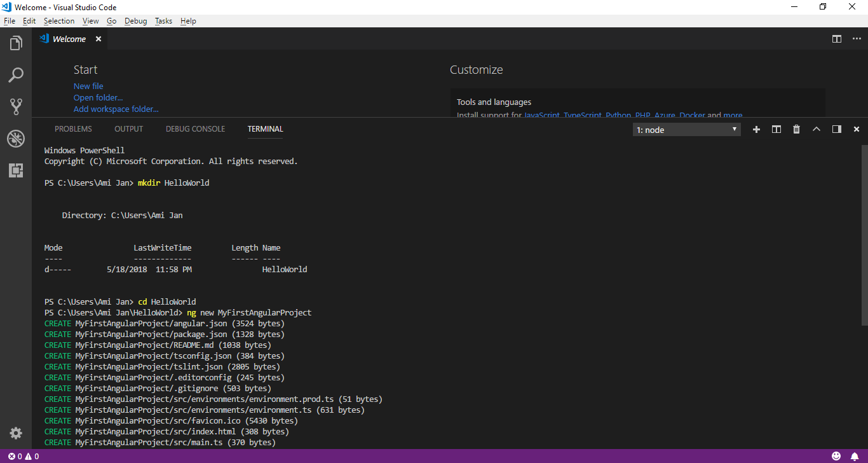Click the 'Directory: C:\Users\Ami Jan' line
The height and width of the screenshot is (463, 868).
(122, 216)
